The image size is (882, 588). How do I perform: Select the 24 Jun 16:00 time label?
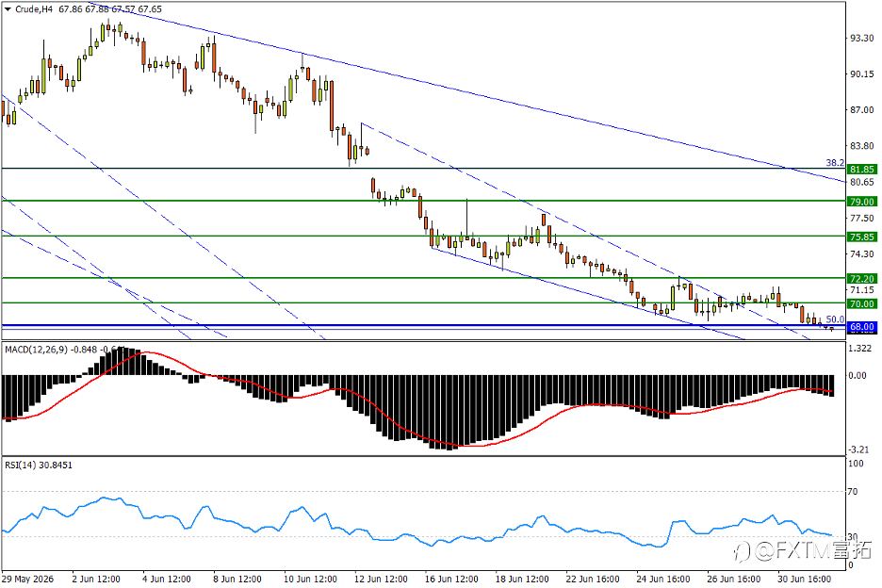point(663,579)
